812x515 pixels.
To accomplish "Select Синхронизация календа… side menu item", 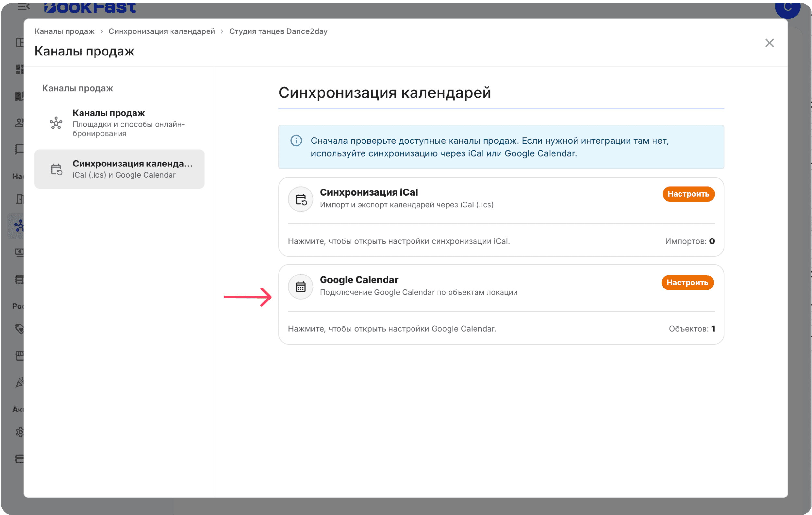I will tap(120, 169).
